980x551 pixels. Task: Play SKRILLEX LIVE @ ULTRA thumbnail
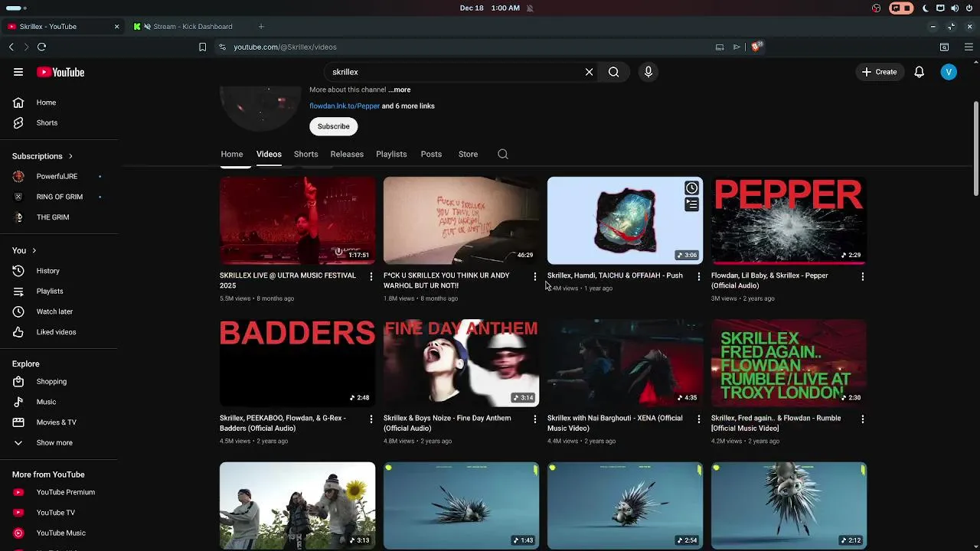pyautogui.click(x=298, y=220)
